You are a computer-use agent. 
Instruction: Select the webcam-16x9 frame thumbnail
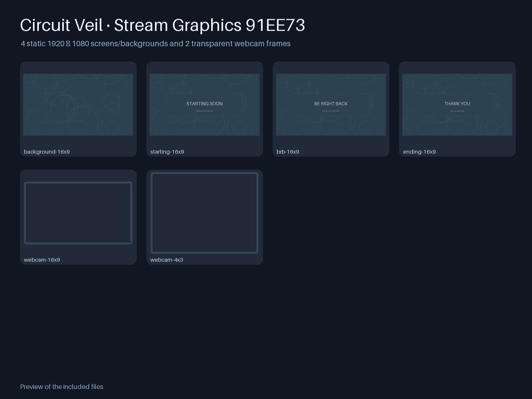point(78,212)
